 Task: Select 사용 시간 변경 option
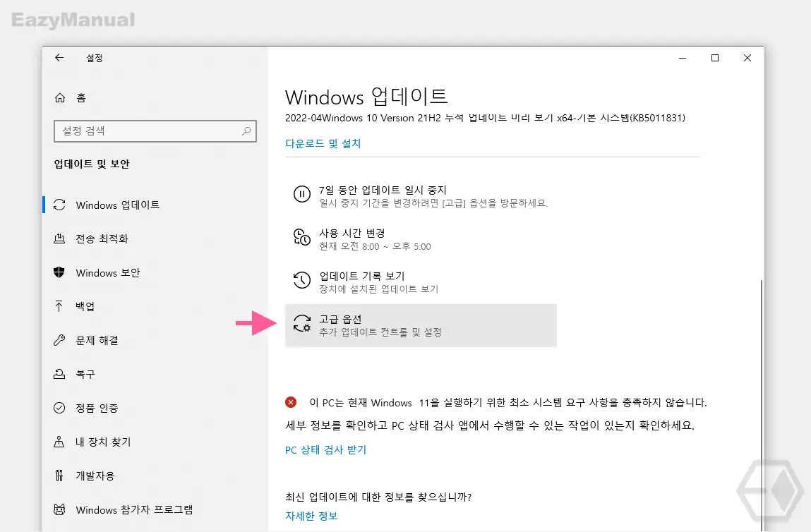coord(421,239)
